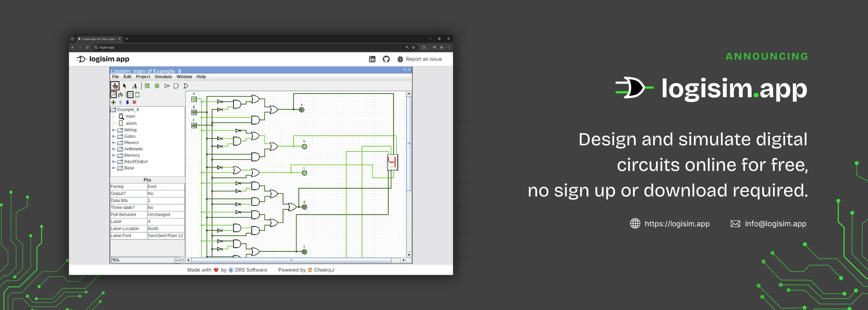The image size is (868, 310).
Task: Choose the Text tool (A icon)
Action: (x=134, y=86)
